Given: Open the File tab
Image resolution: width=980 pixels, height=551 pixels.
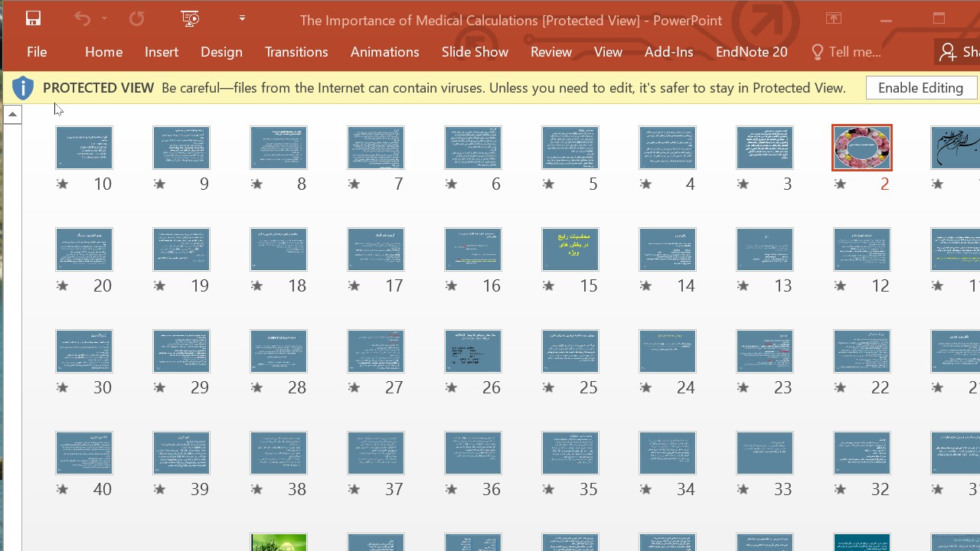Looking at the screenshot, I should [37, 52].
